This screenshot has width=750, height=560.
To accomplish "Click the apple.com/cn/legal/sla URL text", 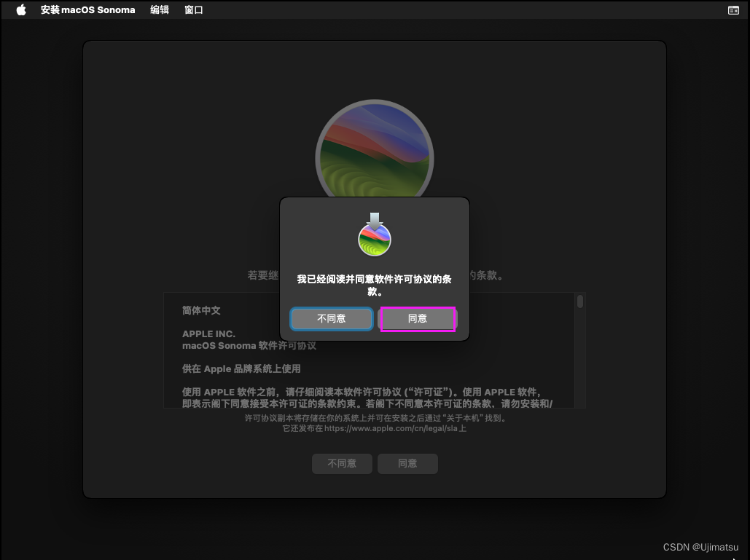I will point(391,429).
